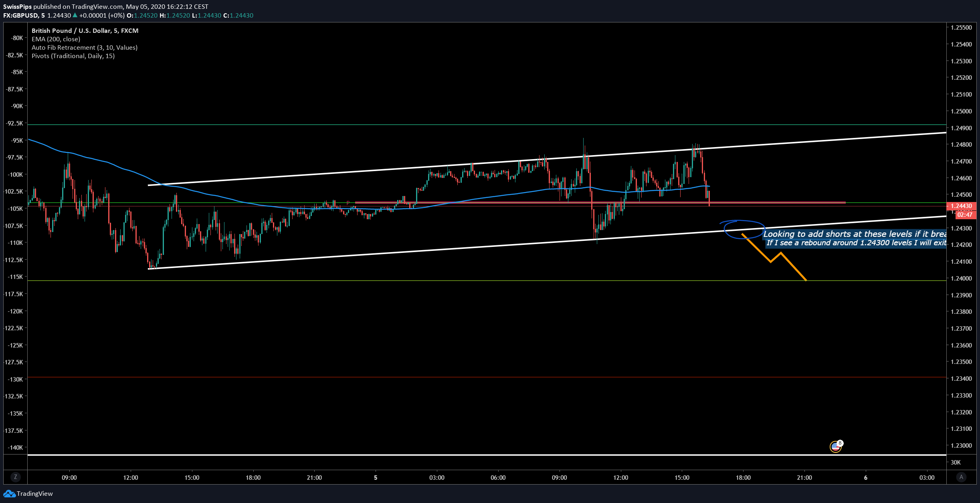Click the 06:00 time axis label

click(x=498, y=477)
